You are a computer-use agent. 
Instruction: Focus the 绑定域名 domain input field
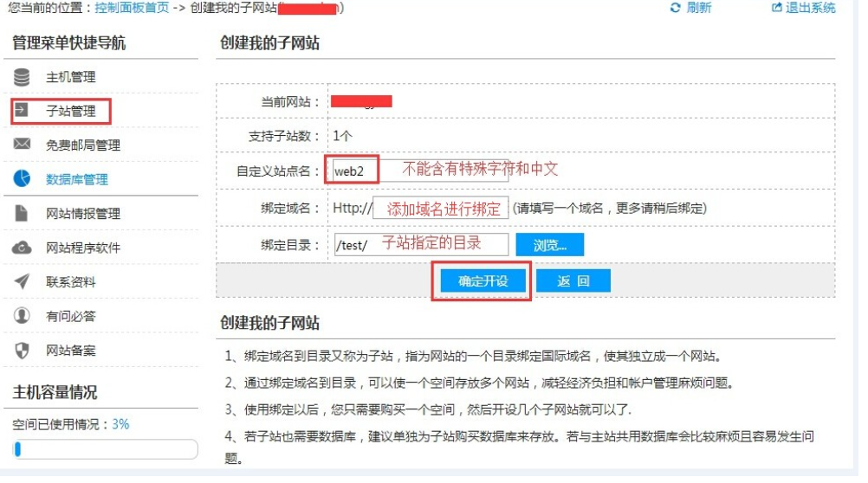click(441, 208)
